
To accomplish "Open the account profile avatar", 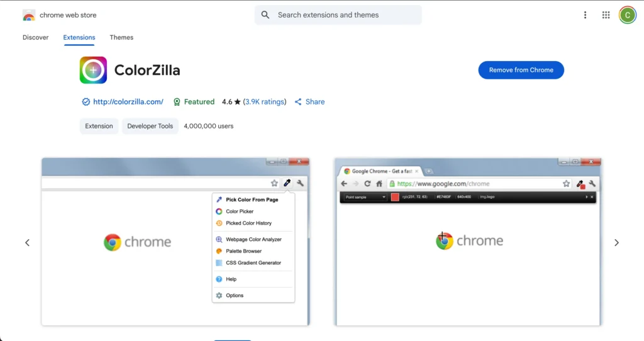I will coord(627,15).
